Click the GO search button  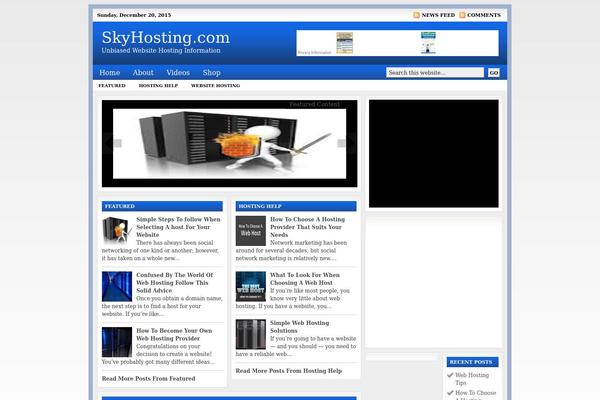pyautogui.click(x=494, y=72)
